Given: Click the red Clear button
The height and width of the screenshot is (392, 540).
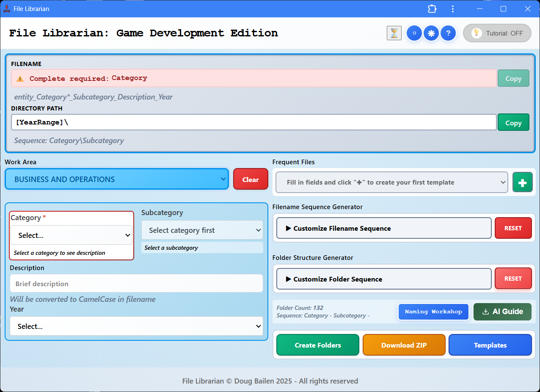Looking at the screenshot, I should pyautogui.click(x=251, y=179).
